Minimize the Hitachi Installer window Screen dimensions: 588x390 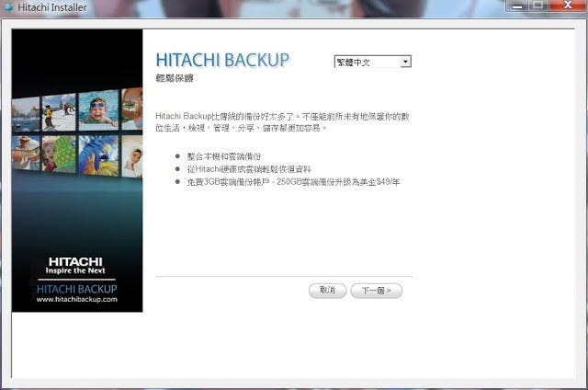517,6
